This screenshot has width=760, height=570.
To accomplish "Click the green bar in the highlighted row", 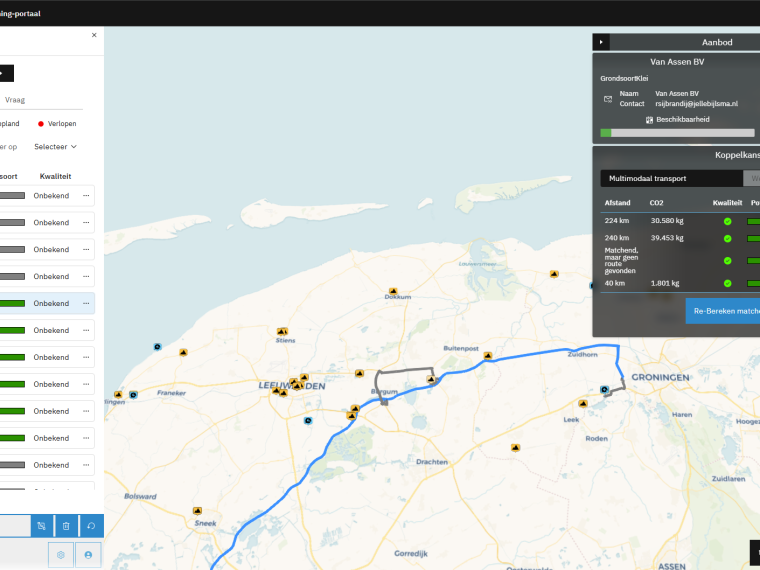I will 12,303.
